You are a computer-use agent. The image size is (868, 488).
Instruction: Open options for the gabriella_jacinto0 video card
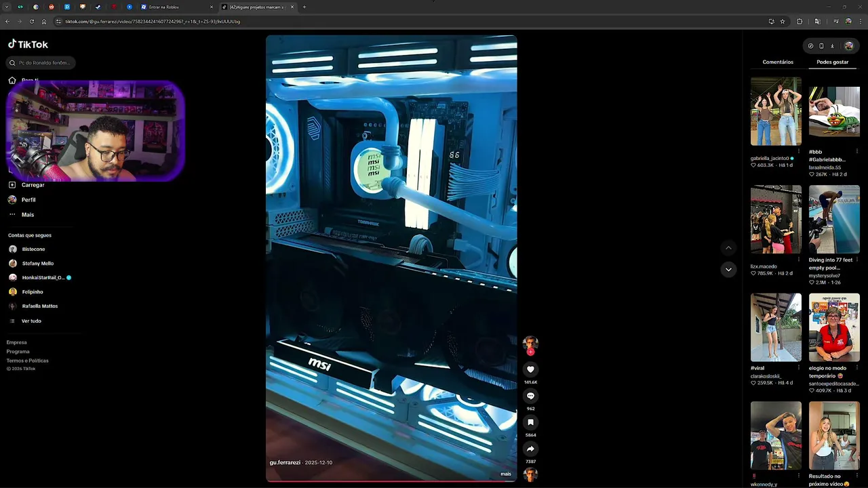[x=798, y=151]
